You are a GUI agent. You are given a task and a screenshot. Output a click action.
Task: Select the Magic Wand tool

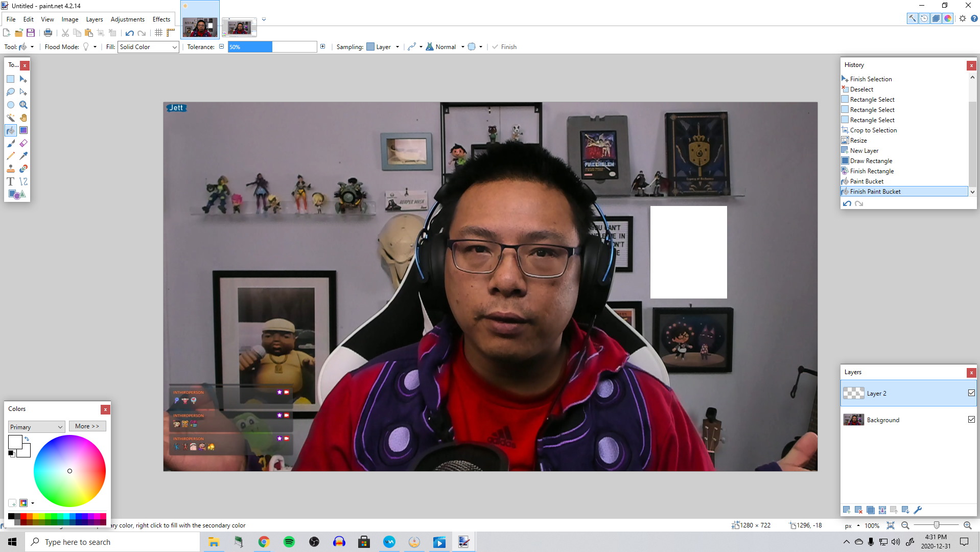click(11, 118)
